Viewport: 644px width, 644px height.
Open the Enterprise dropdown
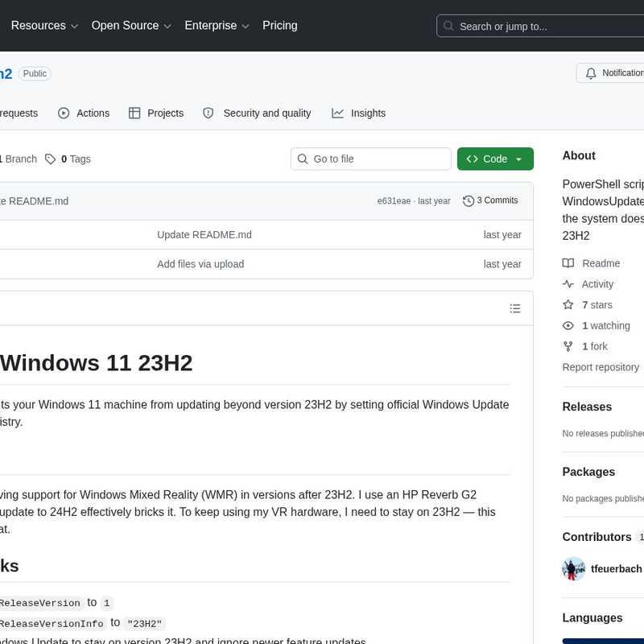(217, 26)
